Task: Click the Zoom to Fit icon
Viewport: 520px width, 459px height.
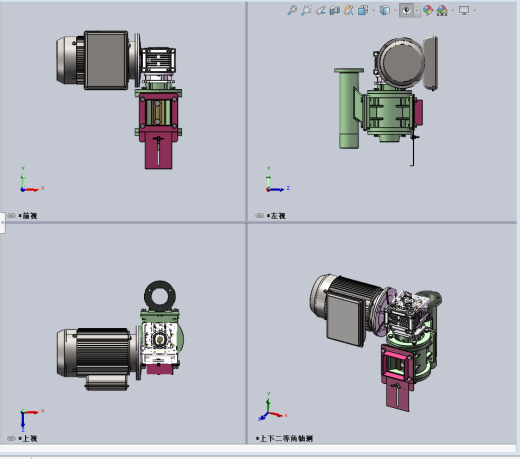Action: pyautogui.click(x=292, y=10)
